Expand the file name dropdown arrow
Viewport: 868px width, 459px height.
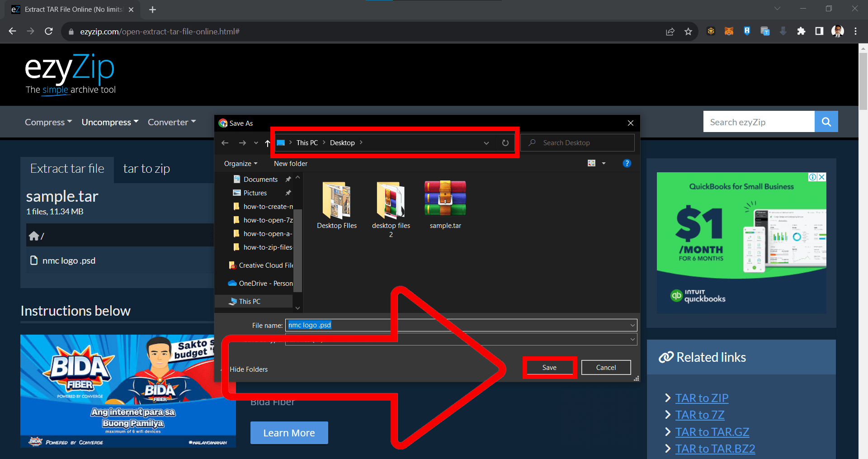point(632,325)
